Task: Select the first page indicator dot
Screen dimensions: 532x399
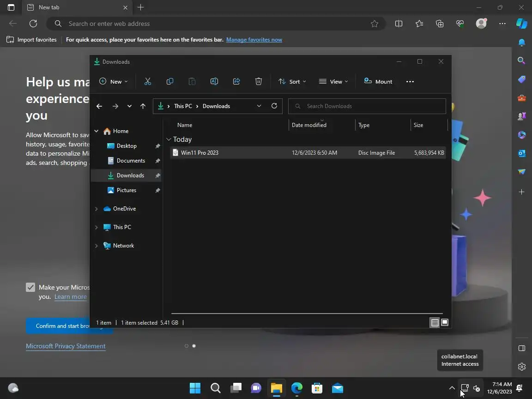Action: coord(186,346)
